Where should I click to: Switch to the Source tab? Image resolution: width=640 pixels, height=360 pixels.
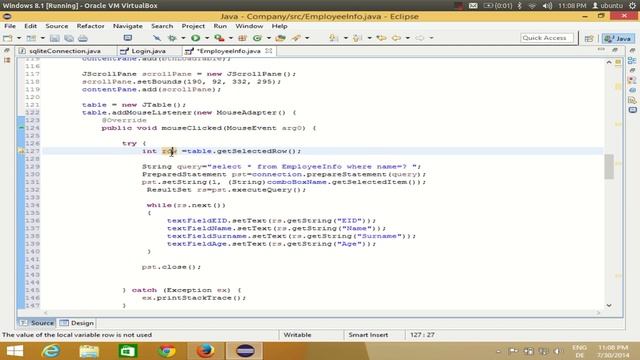(37, 323)
